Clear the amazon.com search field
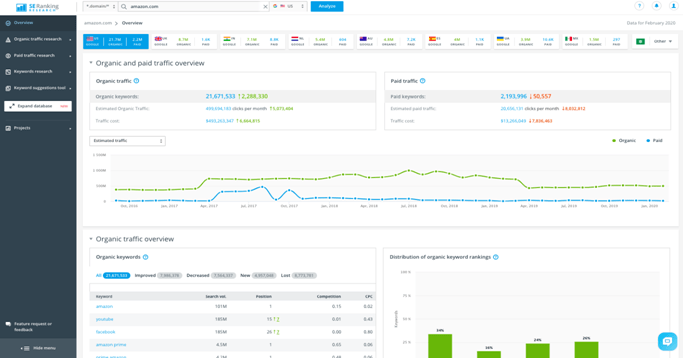Image resolution: width=683 pixels, height=360 pixels. pos(265,7)
